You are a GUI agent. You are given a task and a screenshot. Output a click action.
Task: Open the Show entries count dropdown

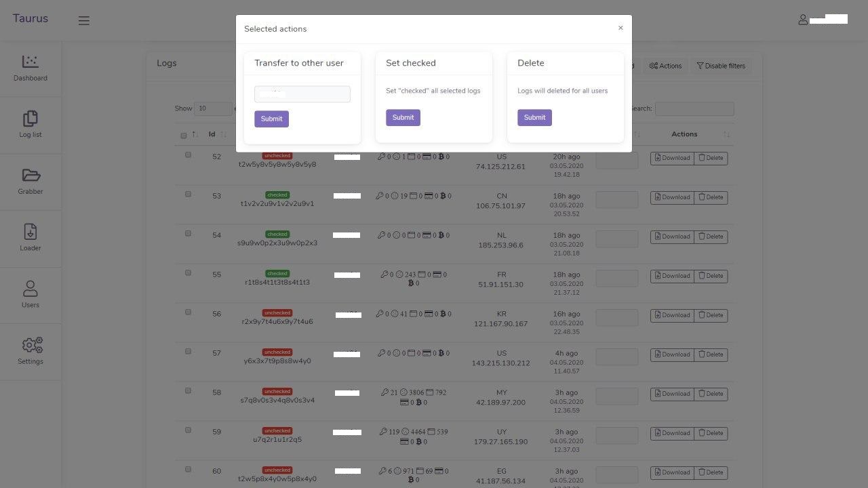(213, 108)
